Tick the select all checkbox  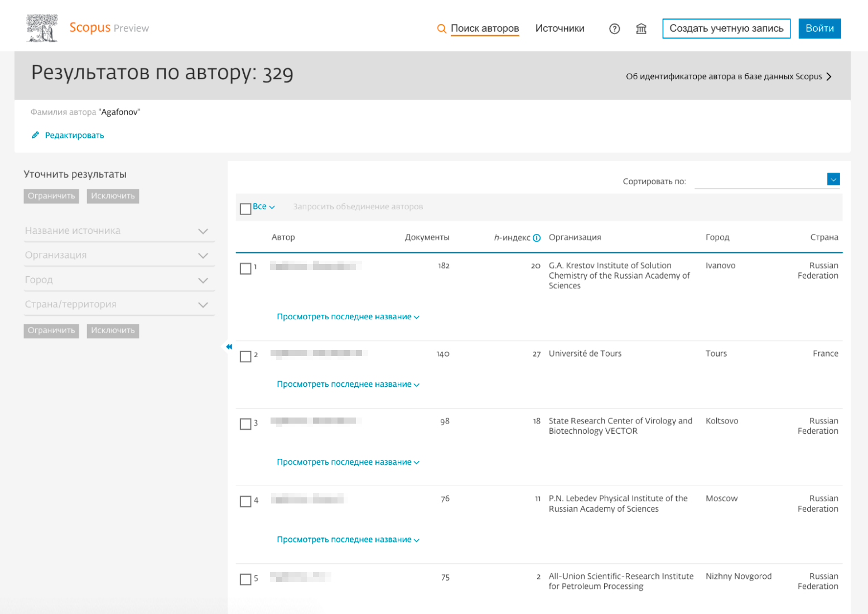(x=245, y=209)
